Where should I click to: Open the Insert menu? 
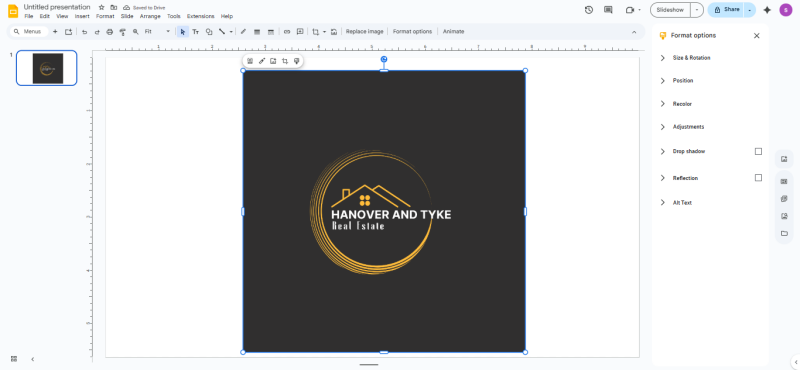point(82,16)
